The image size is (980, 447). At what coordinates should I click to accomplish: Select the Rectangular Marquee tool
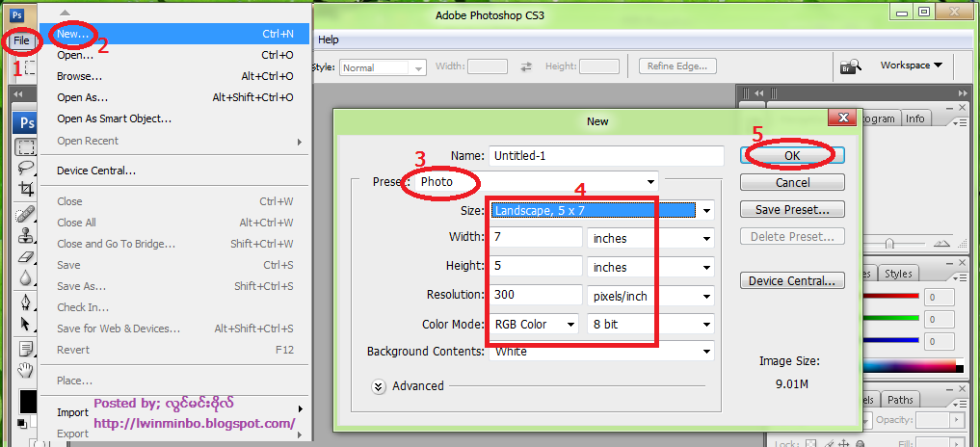(25, 147)
